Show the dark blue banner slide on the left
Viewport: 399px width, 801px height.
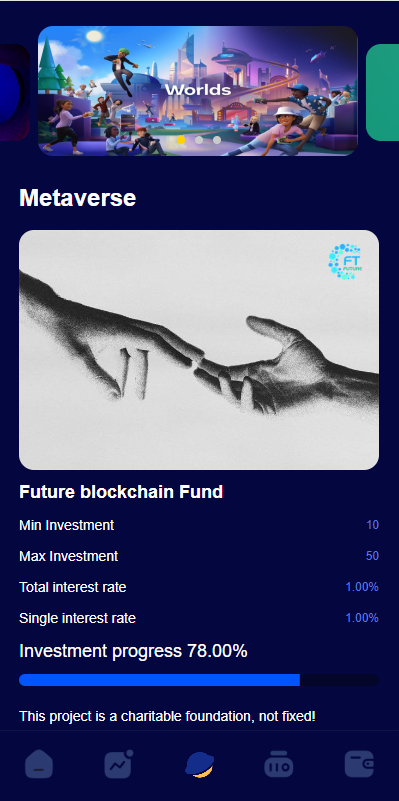[x=14, y=92]
